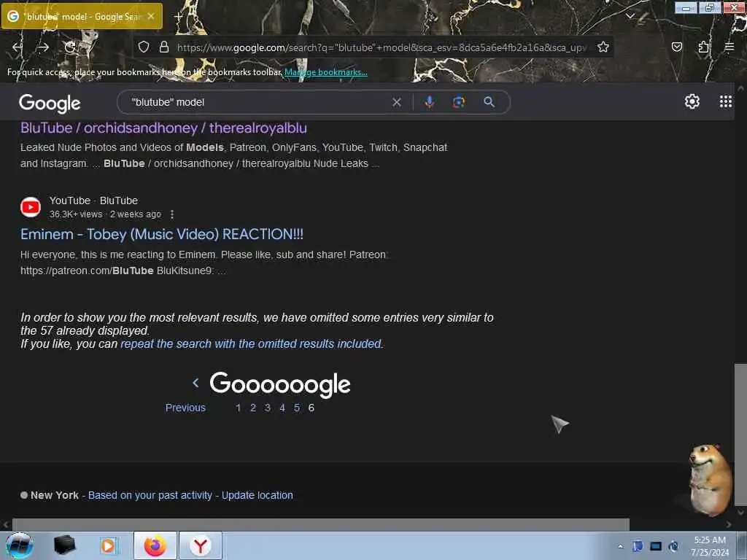The image size is (747, 560).
Task: Click the horizontal scrollbar at page bottom
Action: click(x=321, y=524)
